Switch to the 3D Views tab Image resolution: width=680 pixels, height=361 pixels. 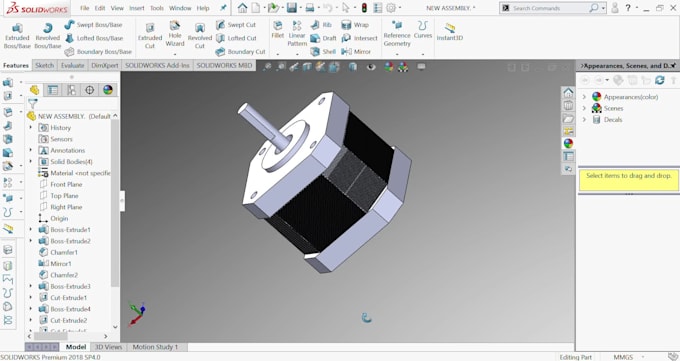(x=108, y=347)
